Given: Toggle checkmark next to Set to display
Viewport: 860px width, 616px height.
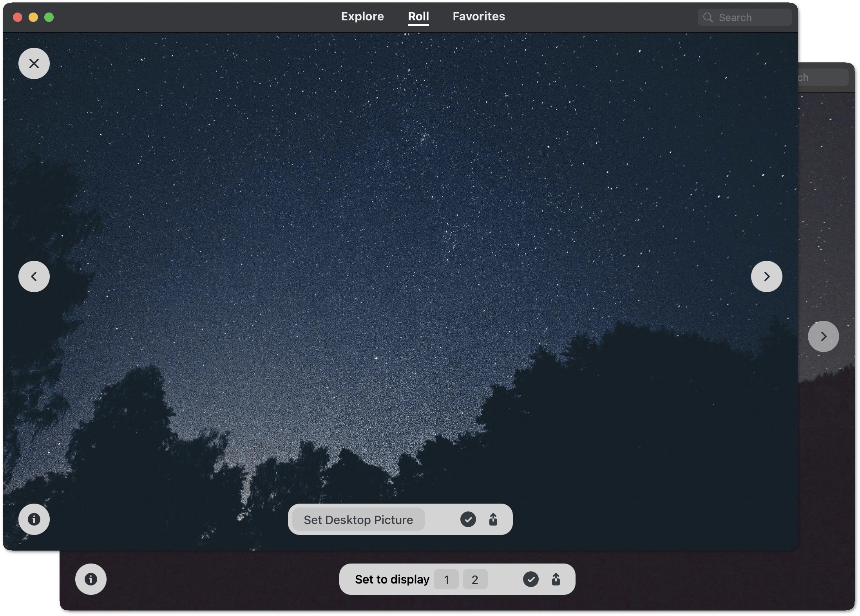Looking at the screenshot, I should [530, 579].
